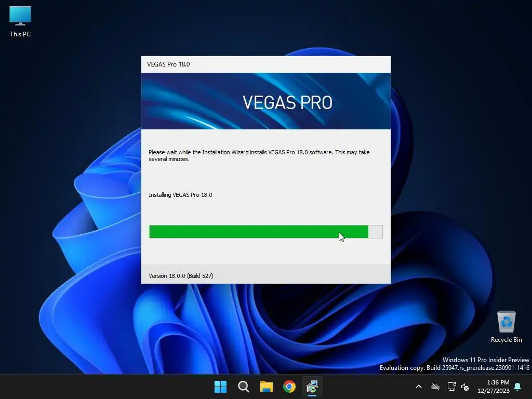Click the VEGAS PRO banner image
532x399 pixels.
click(x=266, y=101)
